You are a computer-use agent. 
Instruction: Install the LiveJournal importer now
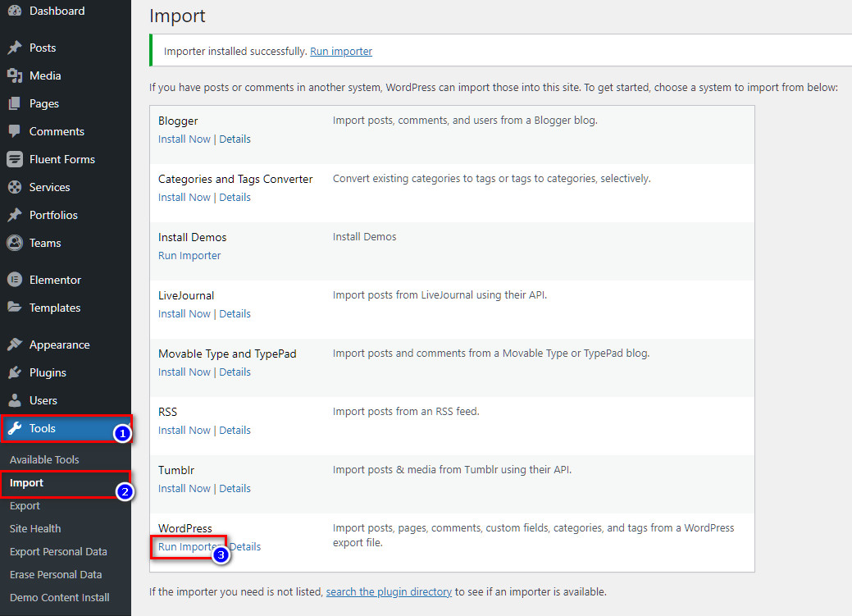pyautogui.click(x=185, y=313)
